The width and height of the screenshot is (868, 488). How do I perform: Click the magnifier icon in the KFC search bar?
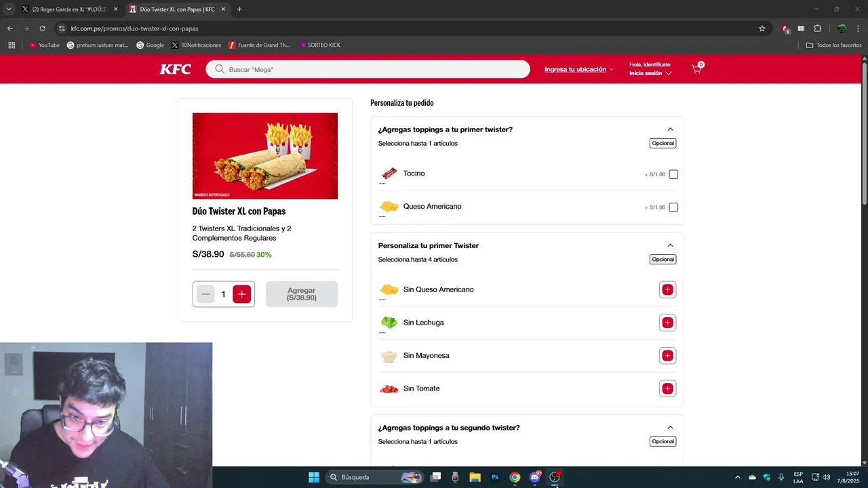pyautogui.click(x=220, y=69)
